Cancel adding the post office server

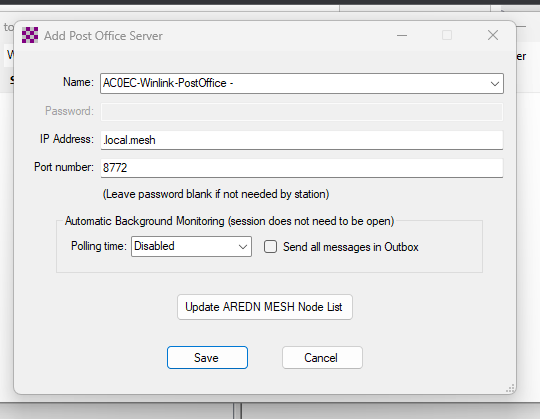(322, 358)
